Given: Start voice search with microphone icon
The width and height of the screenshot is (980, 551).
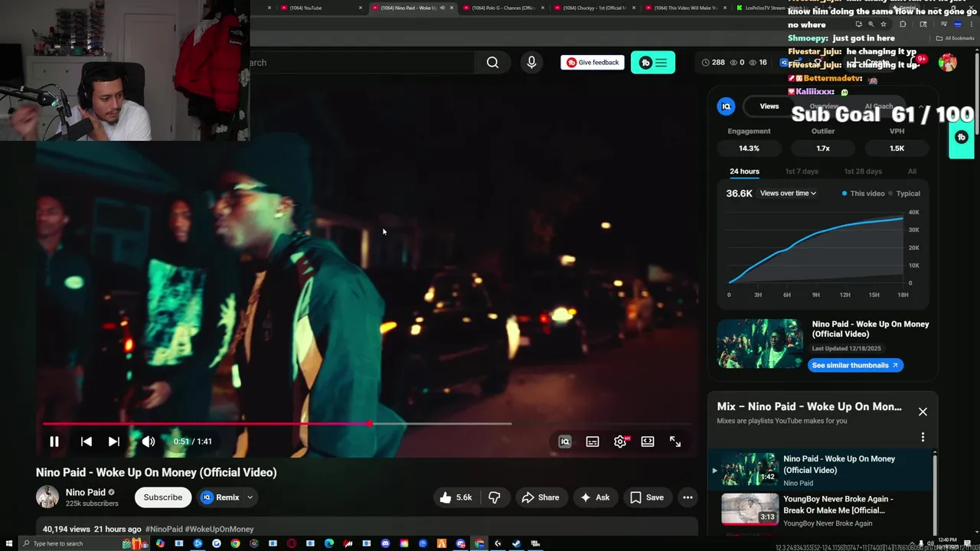Looking at the screenshot, I should pyautogui.click(x=531, y=63).
